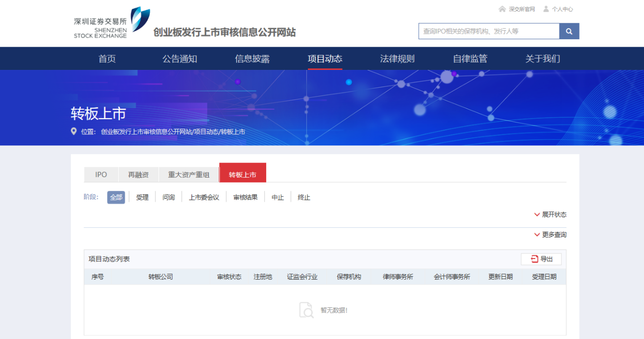The height and width of the screenshot is (339, 644).
Task: Filter by the 终止 stage
Action: pyautogui.click(x=304, y=197)
